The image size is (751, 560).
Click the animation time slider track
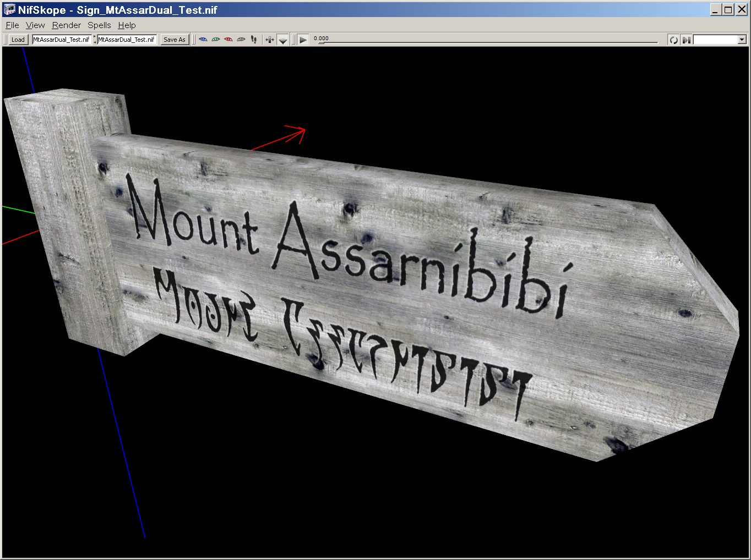[485, 42]
